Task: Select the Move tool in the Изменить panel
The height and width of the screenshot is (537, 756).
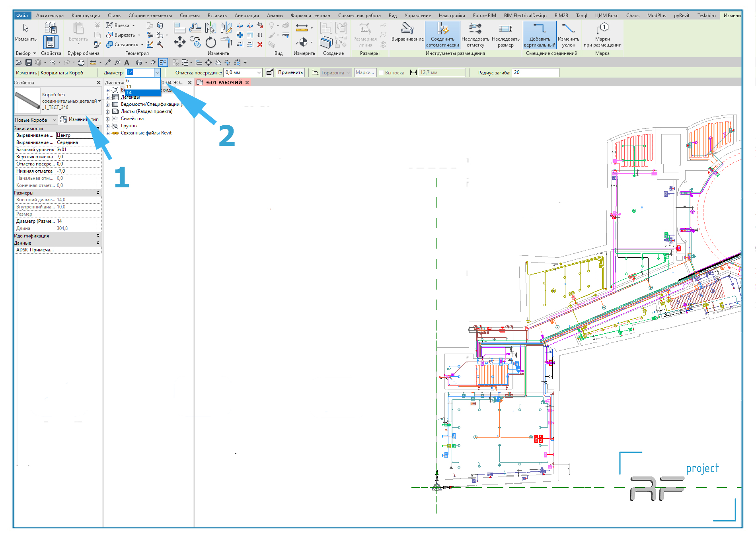Action: tap(180, 42)
